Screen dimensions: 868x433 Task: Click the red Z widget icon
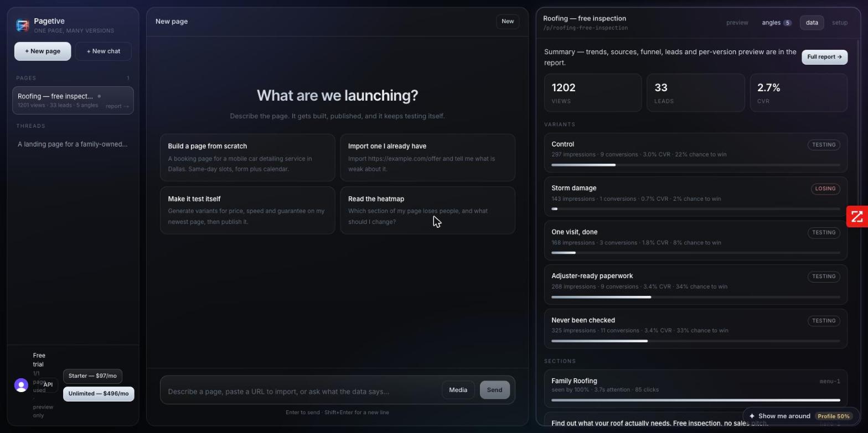tap(857, 217)
